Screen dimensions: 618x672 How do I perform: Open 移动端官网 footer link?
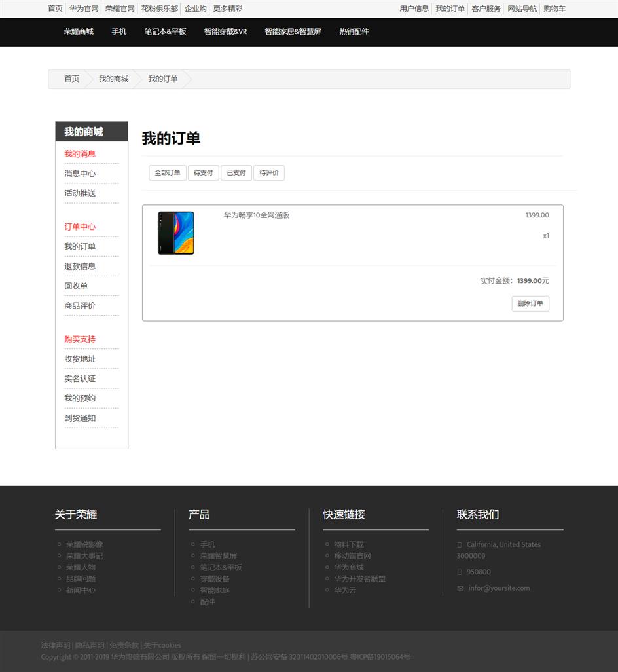pyautogui.click(x=353, y=556)
